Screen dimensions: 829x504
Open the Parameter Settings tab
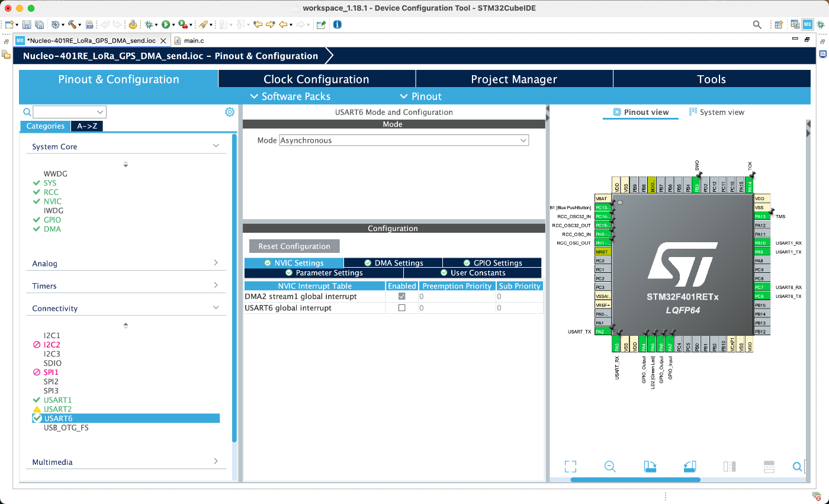[x=324, y=273]
